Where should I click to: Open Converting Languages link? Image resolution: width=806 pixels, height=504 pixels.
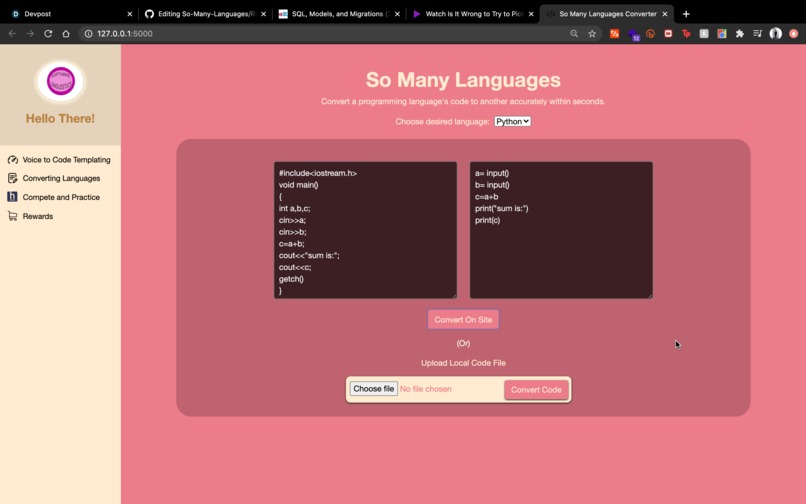[x=61, y=178]
